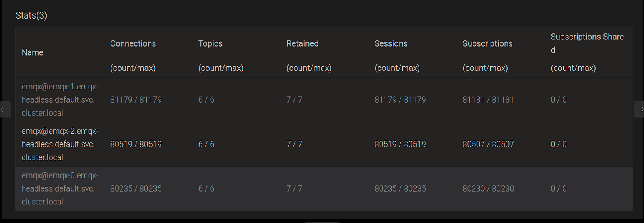Image resolution: width=644 pixels, height=223 pixels.
Task: Click the Sessions column header
Action: click(391, 43)
